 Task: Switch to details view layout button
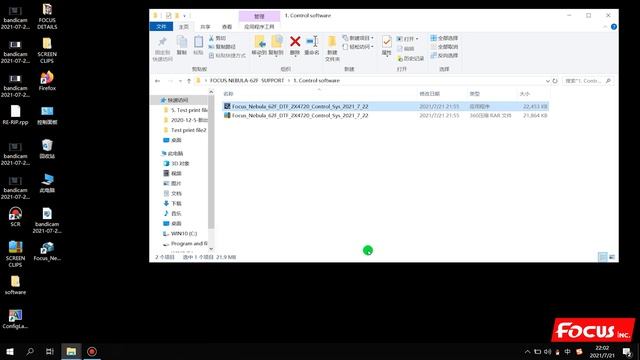[602, 257]
